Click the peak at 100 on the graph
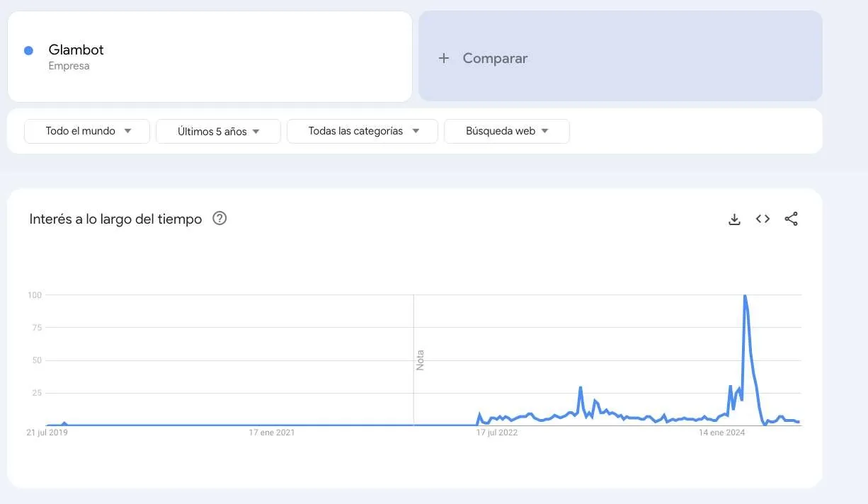This screenshot has width=868, height=504. [x=744, y=296]
